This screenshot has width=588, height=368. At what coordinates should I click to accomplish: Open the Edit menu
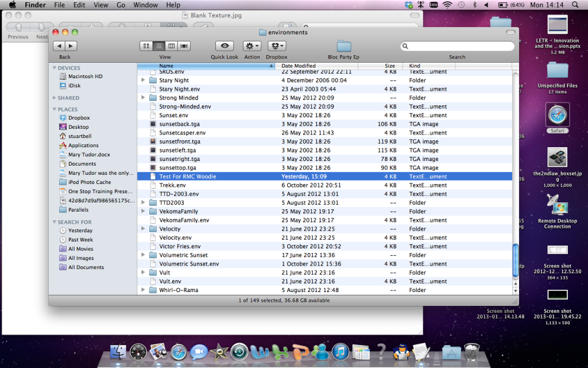(79, 5)
